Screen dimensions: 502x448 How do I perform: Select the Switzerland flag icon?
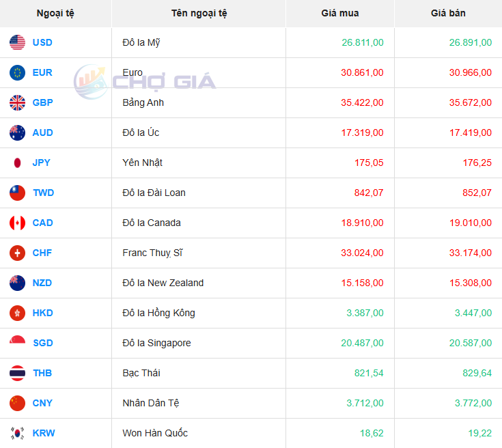[x=18, y=253]
